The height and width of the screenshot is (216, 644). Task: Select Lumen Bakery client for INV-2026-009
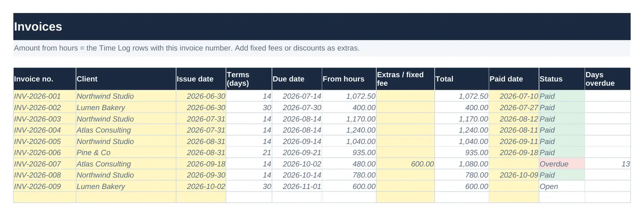[126, 186]
